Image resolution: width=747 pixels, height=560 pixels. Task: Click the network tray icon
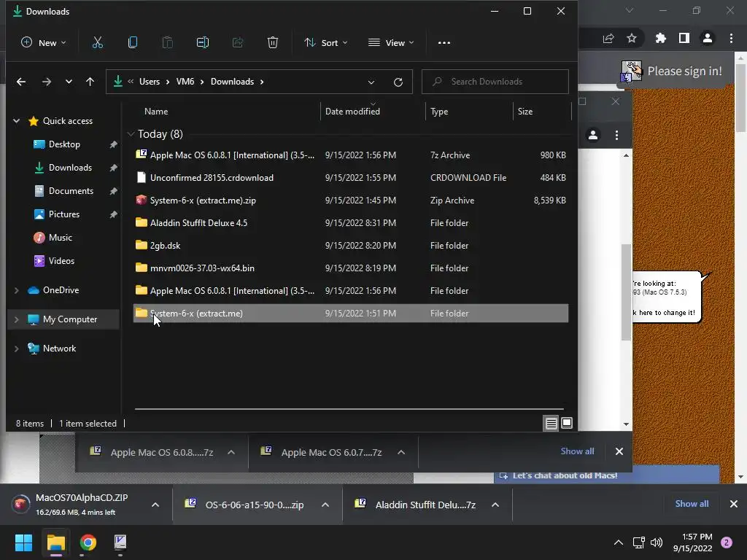(x=638, y=542)
